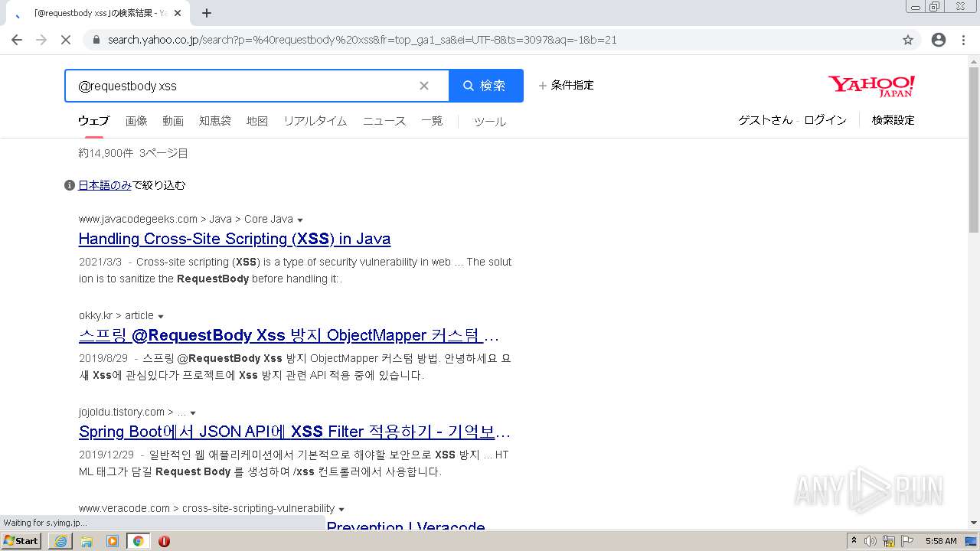Open media player from taskbar

(113, 541)
